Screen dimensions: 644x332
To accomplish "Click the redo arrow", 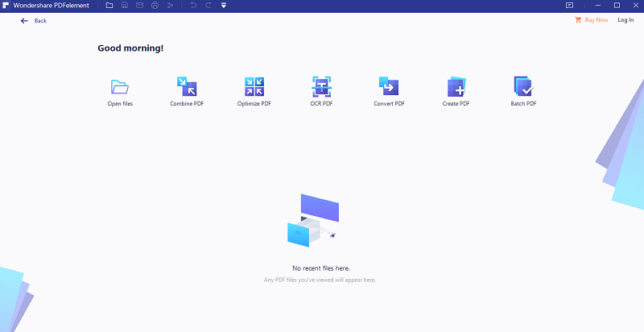I will pos(208,6).
